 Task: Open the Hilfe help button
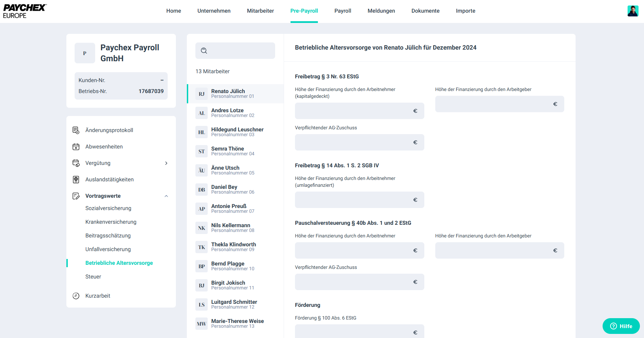pos(621,326)
